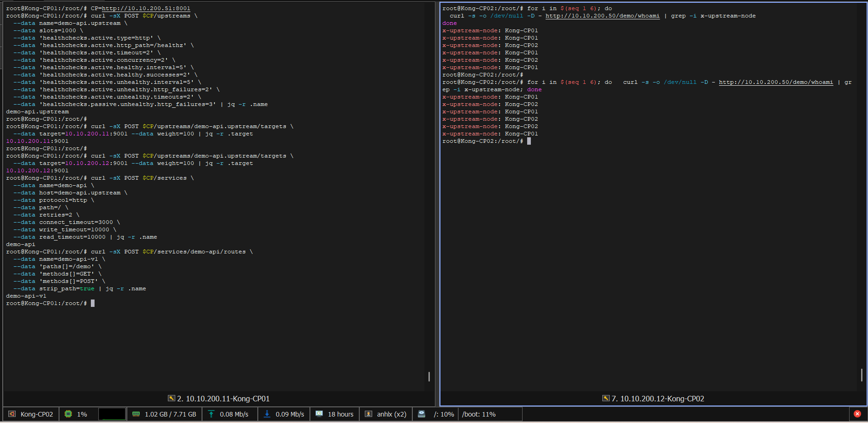Click the 0.08 Mb/s upload value
868x423 pixels.
tap(234, 414)
